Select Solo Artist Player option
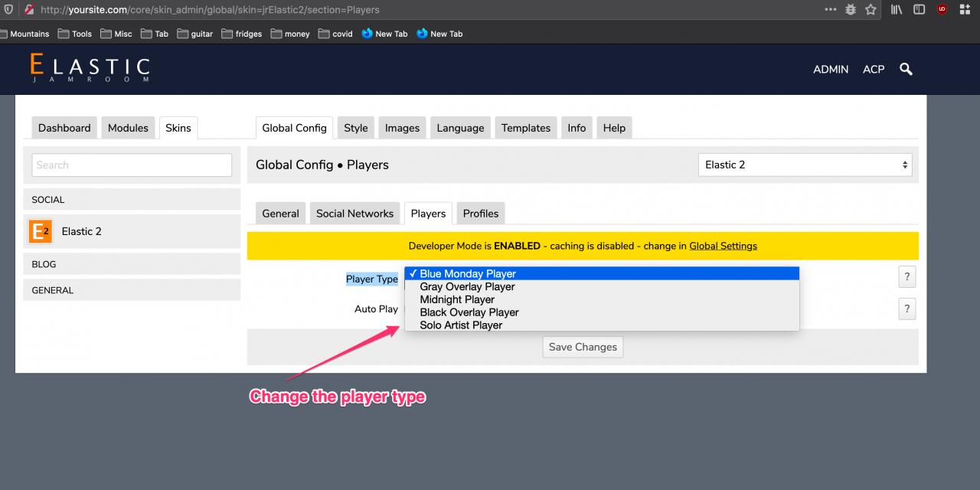Screen dimensions: 980x490 coord(602,325)
